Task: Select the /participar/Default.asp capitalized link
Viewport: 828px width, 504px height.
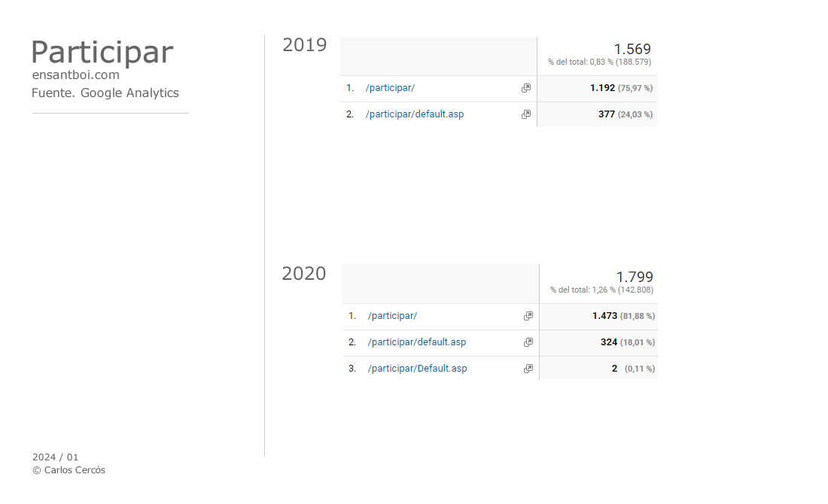Action: (x=417, y=369)
